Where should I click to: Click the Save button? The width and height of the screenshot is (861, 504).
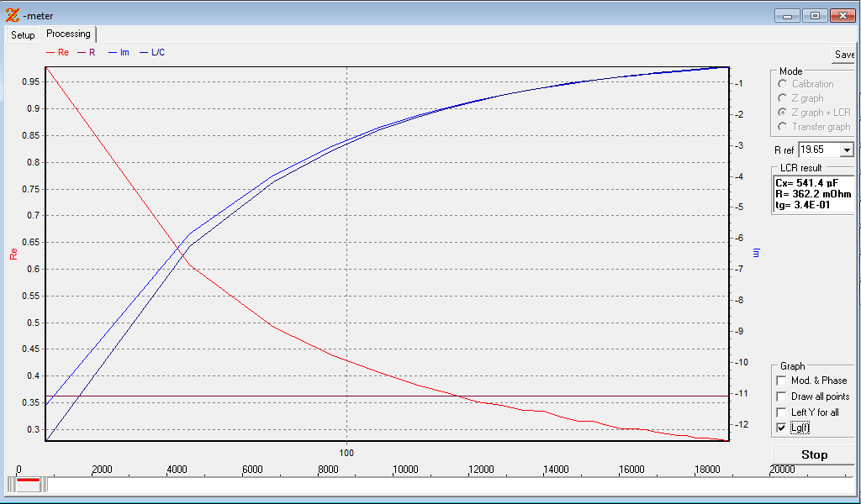point(844,55)
